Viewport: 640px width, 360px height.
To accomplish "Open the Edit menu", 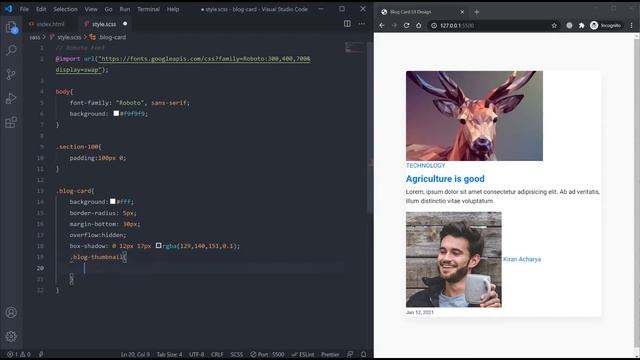I will point(41,9).
